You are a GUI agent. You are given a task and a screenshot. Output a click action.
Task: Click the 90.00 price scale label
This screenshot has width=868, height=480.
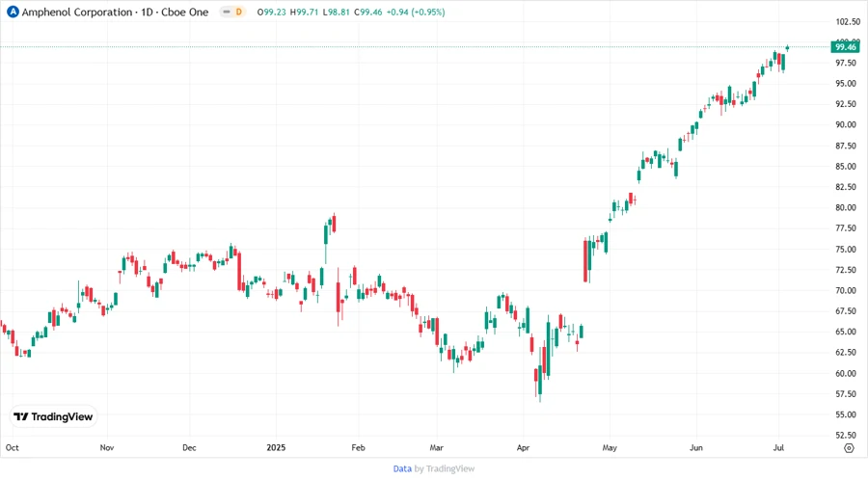point(846,125)
